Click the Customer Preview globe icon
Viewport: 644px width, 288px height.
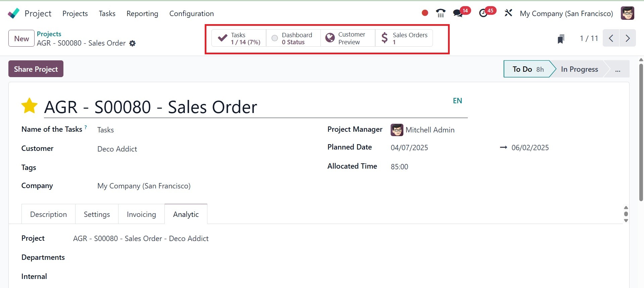click(x=330, y=38)
